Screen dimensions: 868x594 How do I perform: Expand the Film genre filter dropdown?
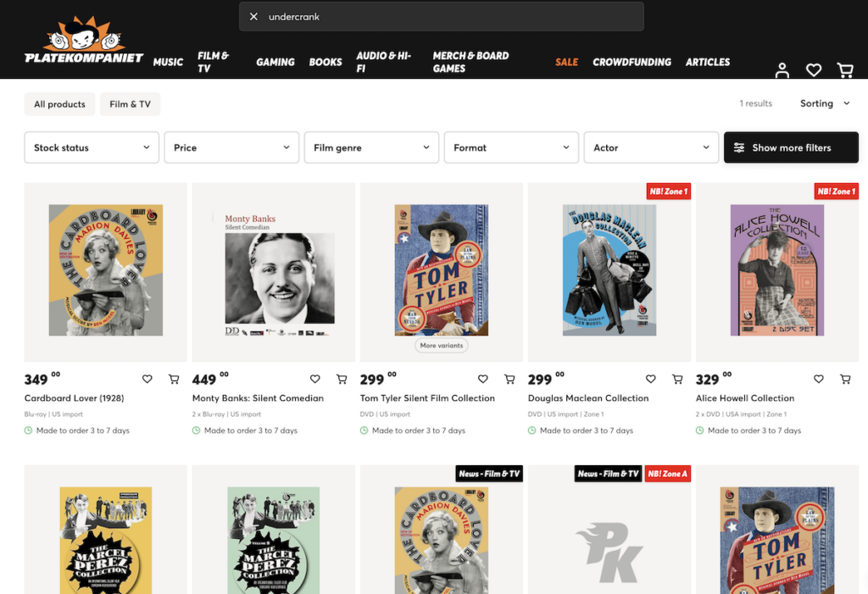(371, 147)
